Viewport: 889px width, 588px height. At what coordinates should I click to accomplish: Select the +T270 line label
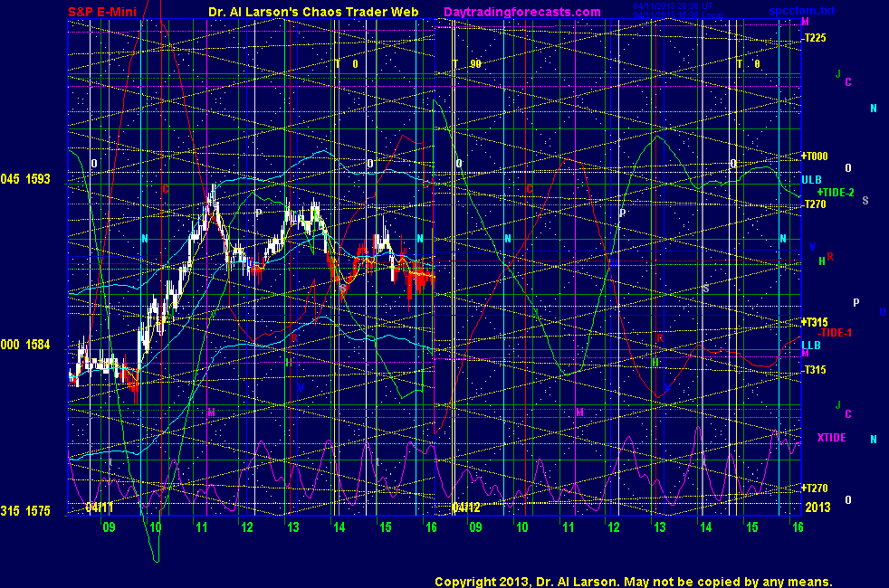(x=814, y=488)
